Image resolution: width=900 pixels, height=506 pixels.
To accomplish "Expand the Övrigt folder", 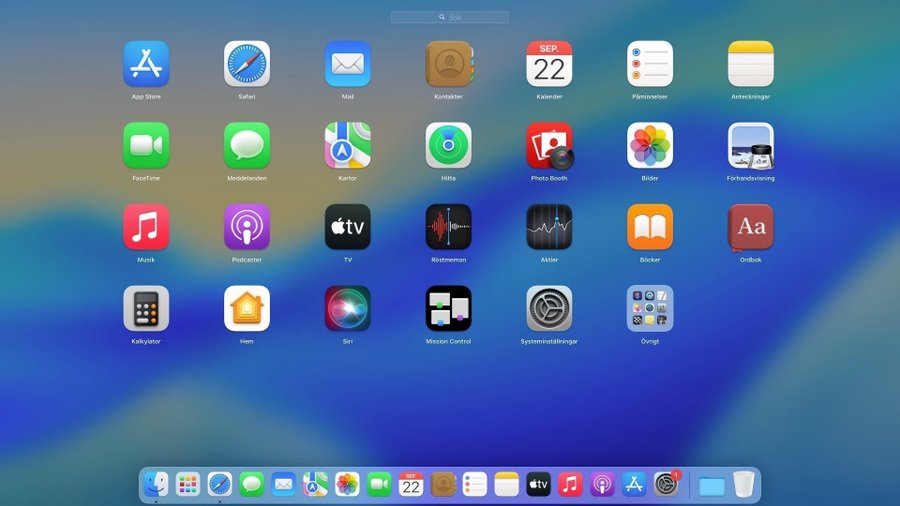I will click(x=650, y=308).
